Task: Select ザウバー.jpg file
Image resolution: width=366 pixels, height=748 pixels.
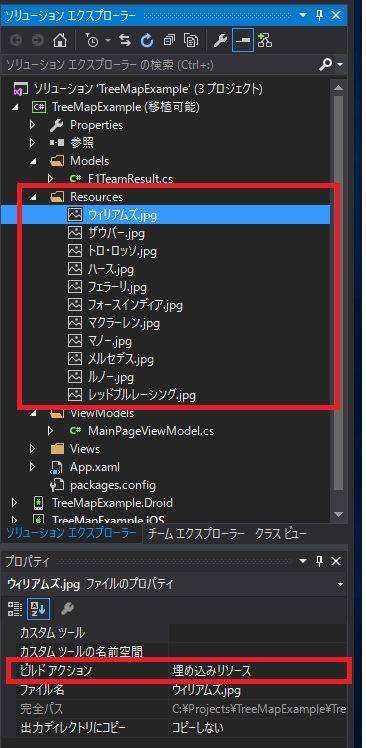Action: tap(116, 233)
